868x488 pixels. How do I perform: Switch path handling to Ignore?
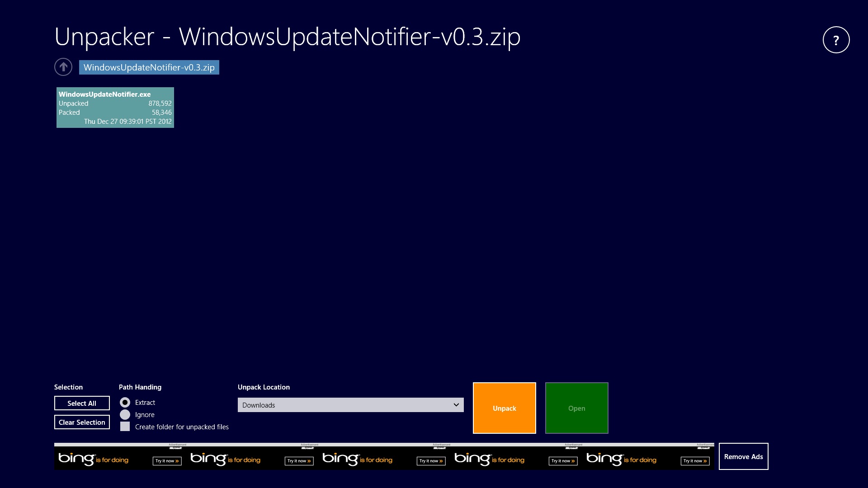tap(125, 414)
